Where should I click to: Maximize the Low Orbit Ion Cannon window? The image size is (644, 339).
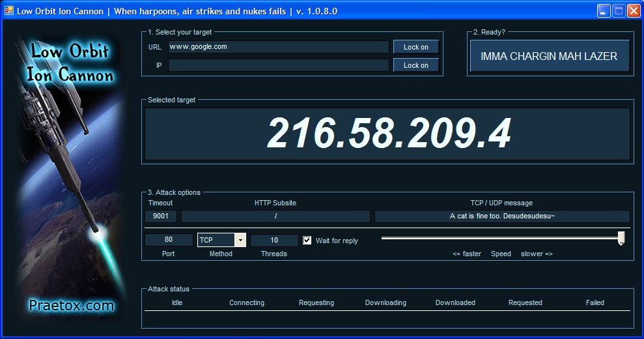[x=619, y=11]
